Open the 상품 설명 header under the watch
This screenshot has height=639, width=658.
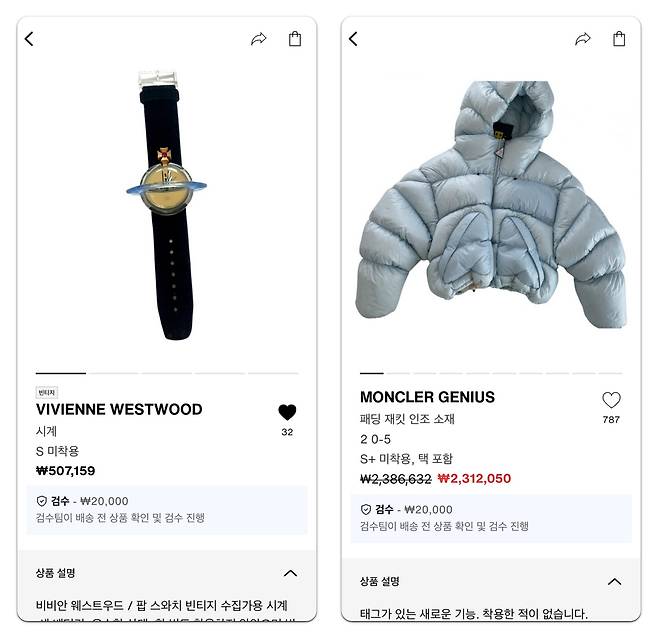coord(55,573)
